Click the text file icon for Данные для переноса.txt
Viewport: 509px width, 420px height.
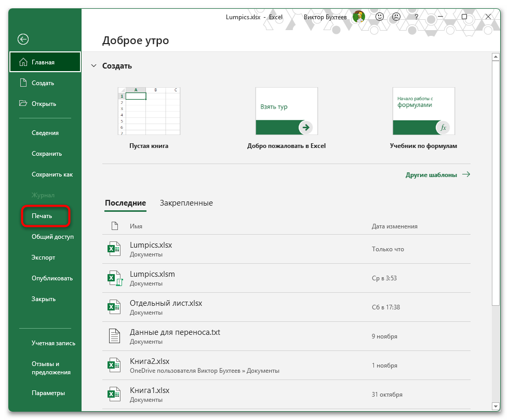[114, 336]
